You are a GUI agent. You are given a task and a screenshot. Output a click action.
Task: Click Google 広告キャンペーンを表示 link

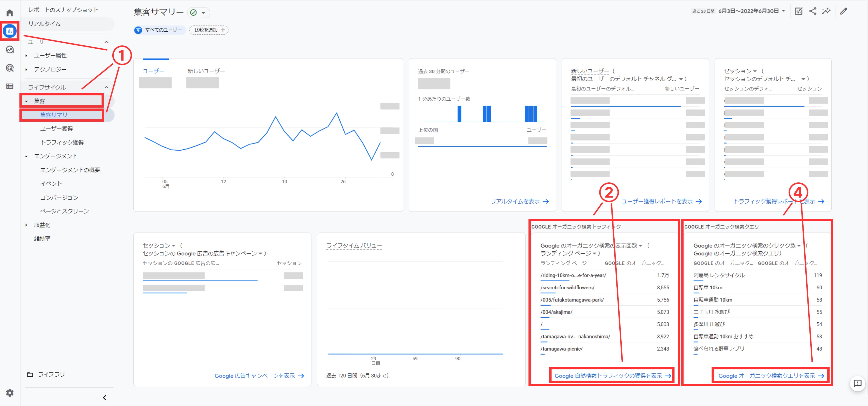tap(259, 376)
